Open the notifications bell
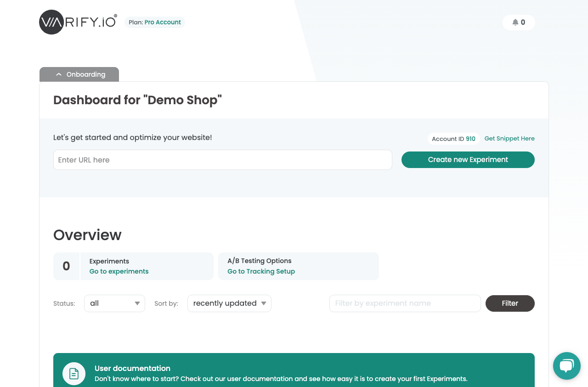This screenshot has height=387, width=588. (x=519, y=22)
